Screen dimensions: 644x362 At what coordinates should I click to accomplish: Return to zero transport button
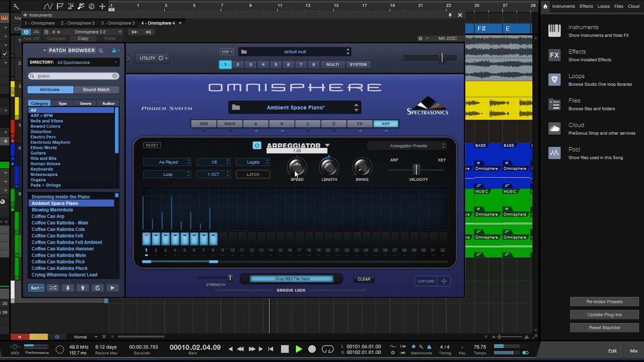271,349
